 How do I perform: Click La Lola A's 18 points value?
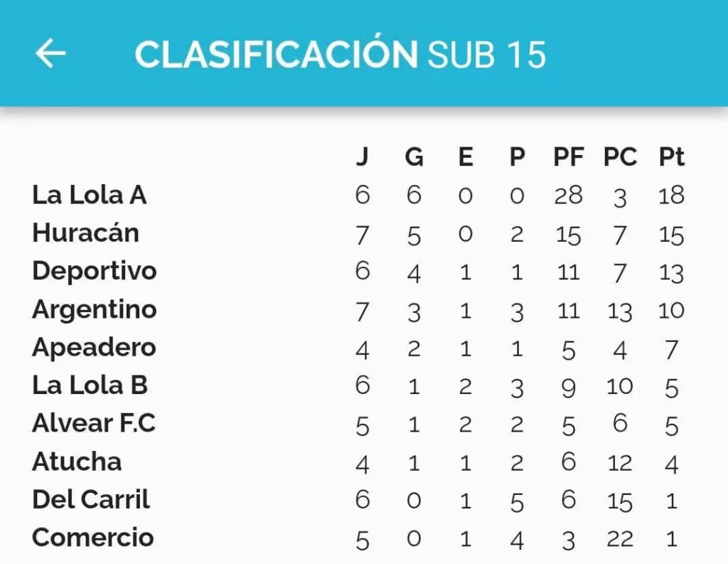pos(671,195)
